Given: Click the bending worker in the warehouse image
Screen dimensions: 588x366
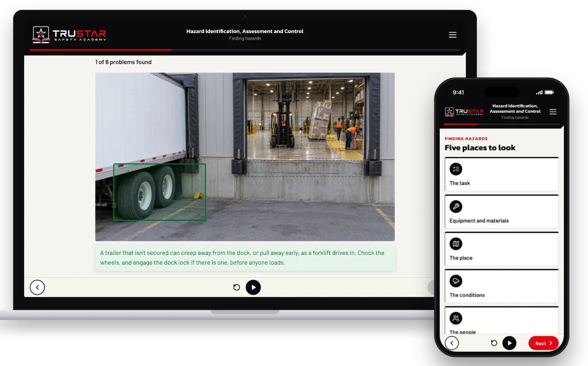Looking at the screenshot, I should (x=351, y=137).
